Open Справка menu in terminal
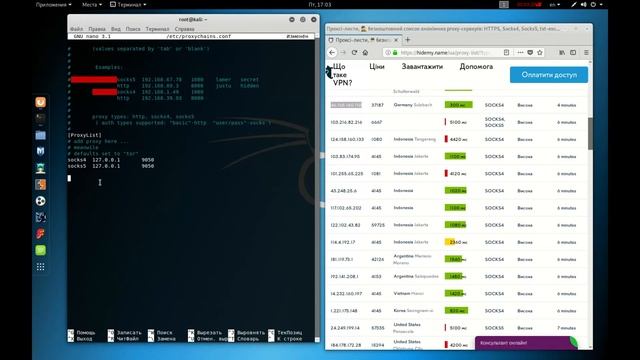This screenshot has width=640, height=360. (x=184, y=29)
